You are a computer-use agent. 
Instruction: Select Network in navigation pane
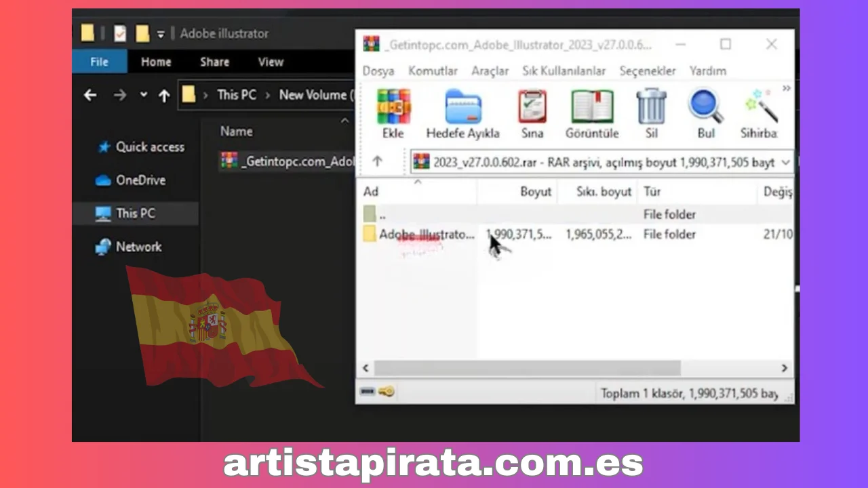130,247
